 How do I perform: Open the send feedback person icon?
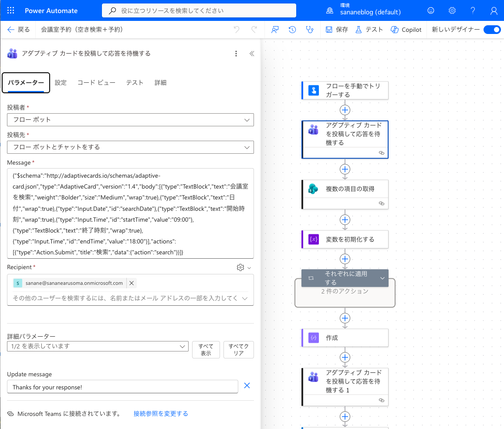coord(275,30)
